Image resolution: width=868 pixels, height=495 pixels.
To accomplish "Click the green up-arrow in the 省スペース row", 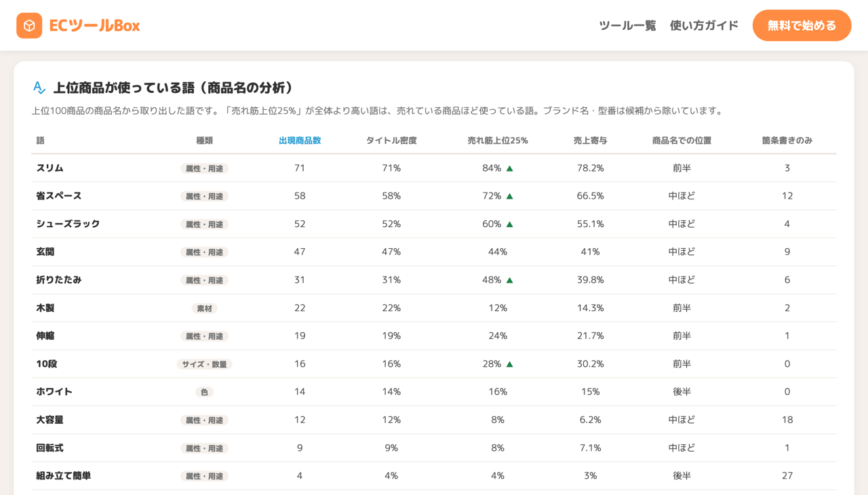I will tap(509, 196).
